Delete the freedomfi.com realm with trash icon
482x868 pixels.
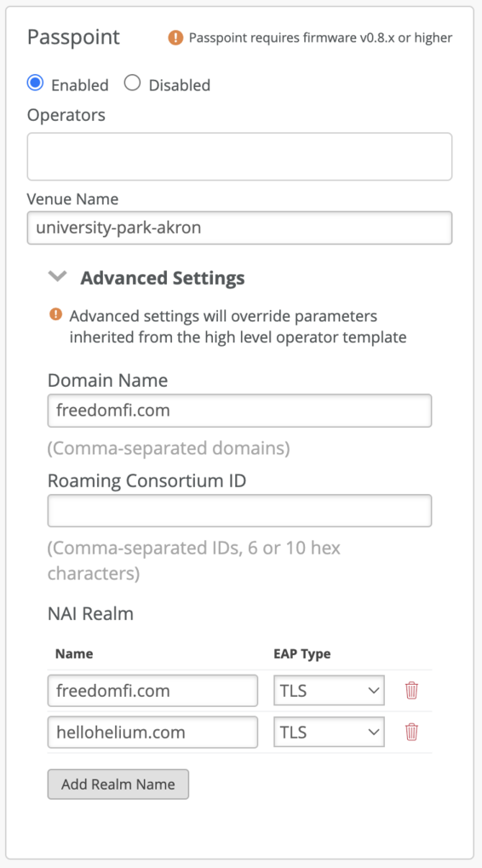[411, 690]
